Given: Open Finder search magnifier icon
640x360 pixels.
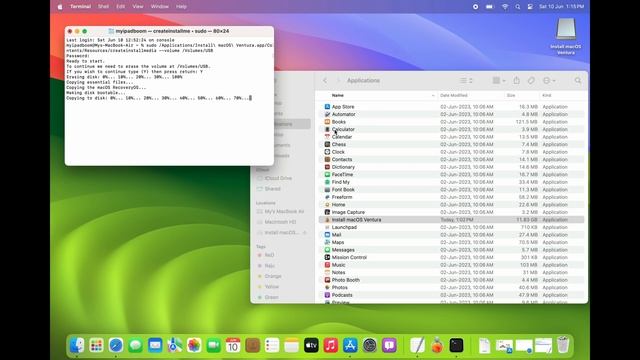Looking at the screenshot, I should point(578,80).
